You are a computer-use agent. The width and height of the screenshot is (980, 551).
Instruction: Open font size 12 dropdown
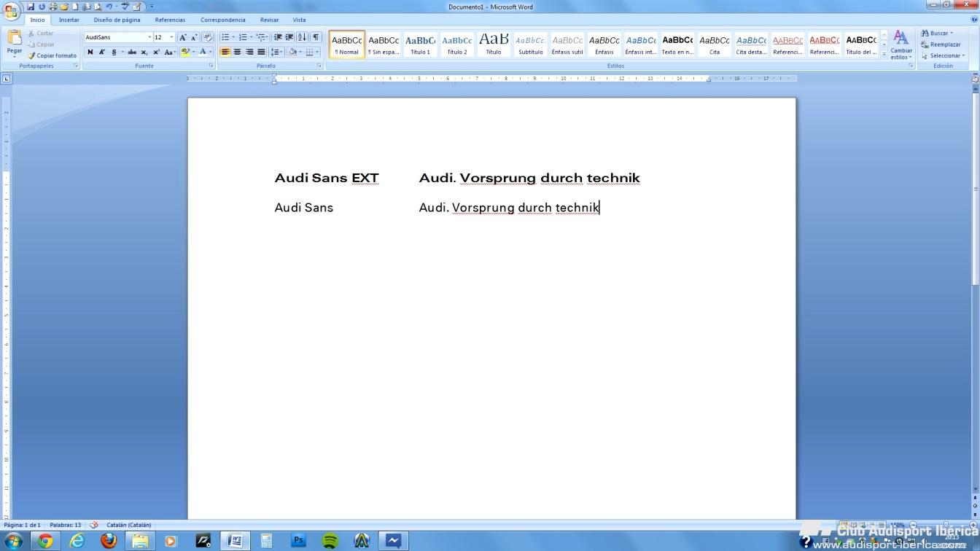pos(171,37)
